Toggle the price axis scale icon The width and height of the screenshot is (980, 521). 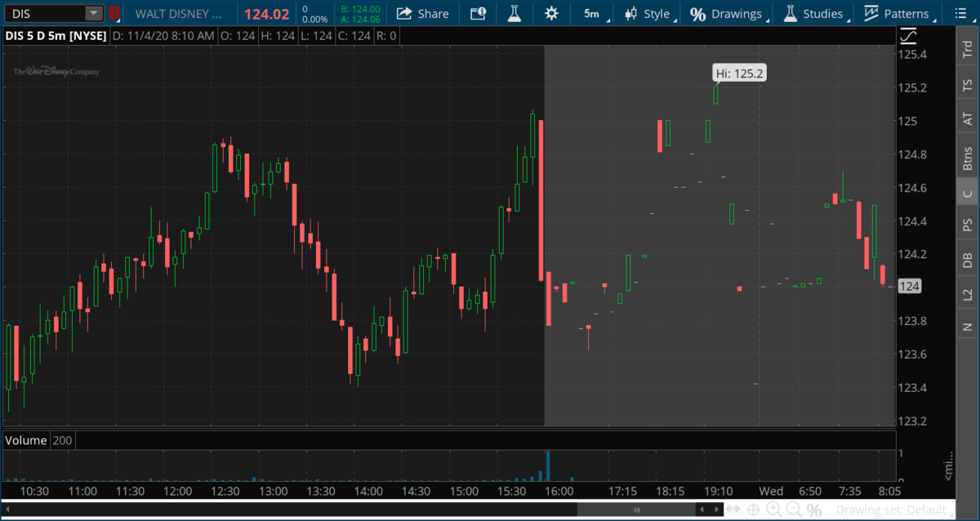908,37
